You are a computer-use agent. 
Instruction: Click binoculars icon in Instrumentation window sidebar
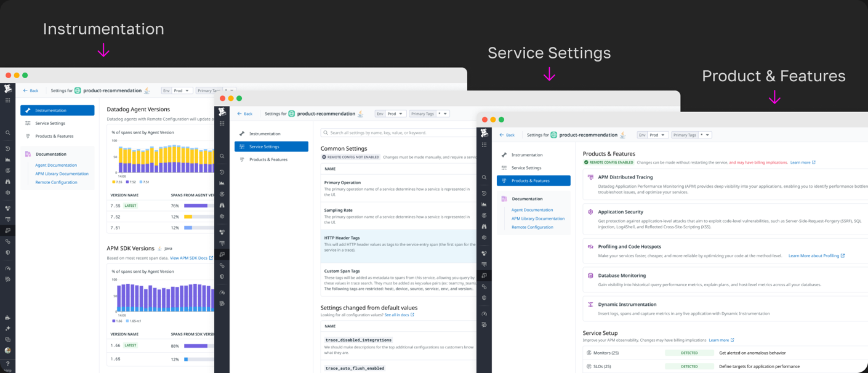[x=8, y=182]
